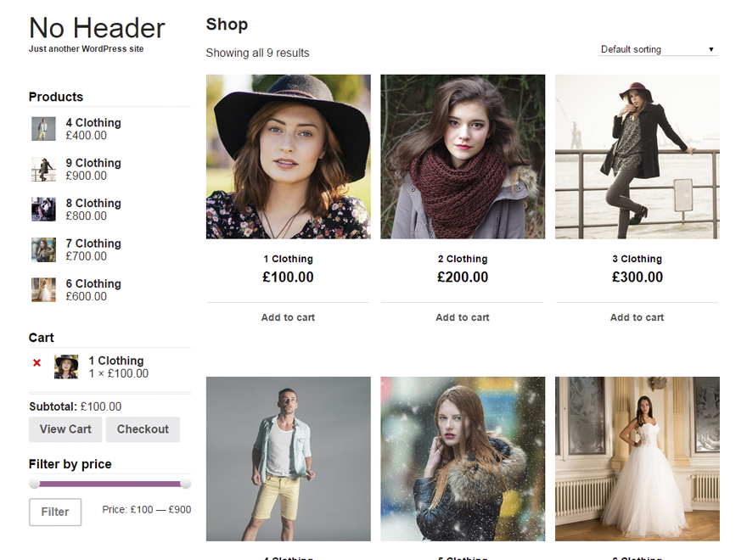
Task: Grab the minimum price slider handle
Action: [34, 484]
